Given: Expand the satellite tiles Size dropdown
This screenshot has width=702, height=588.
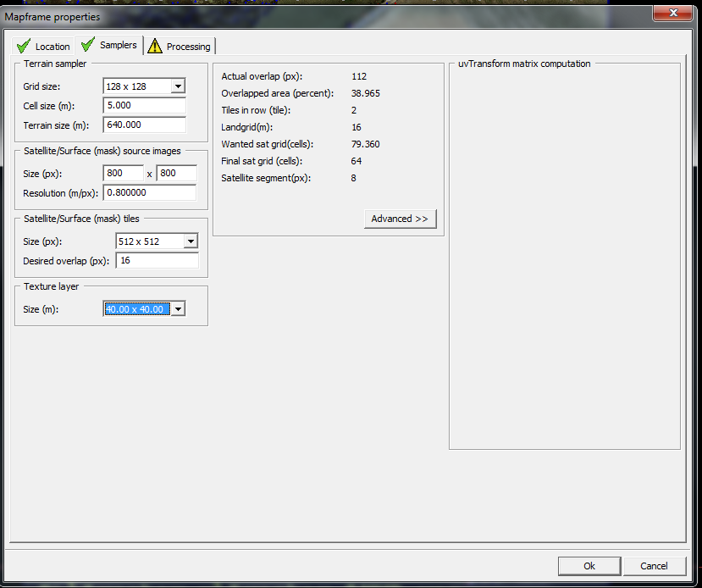Looking at the screenshot, I should (189, 241).
